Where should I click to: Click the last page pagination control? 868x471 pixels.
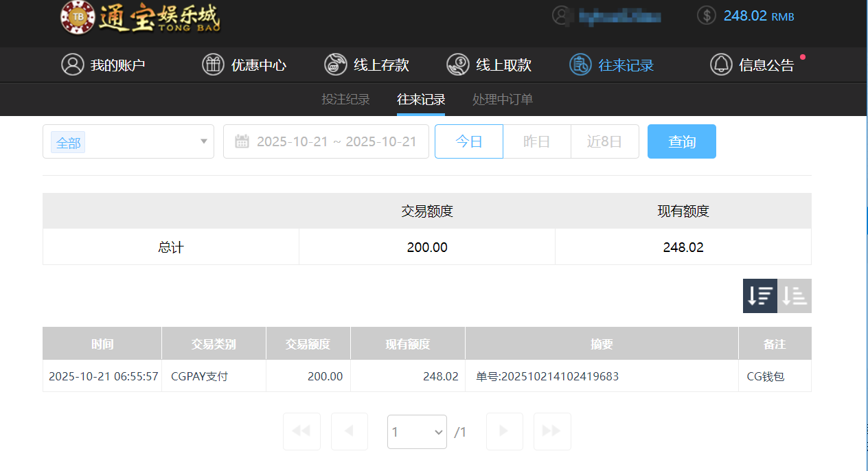(552, 431)
